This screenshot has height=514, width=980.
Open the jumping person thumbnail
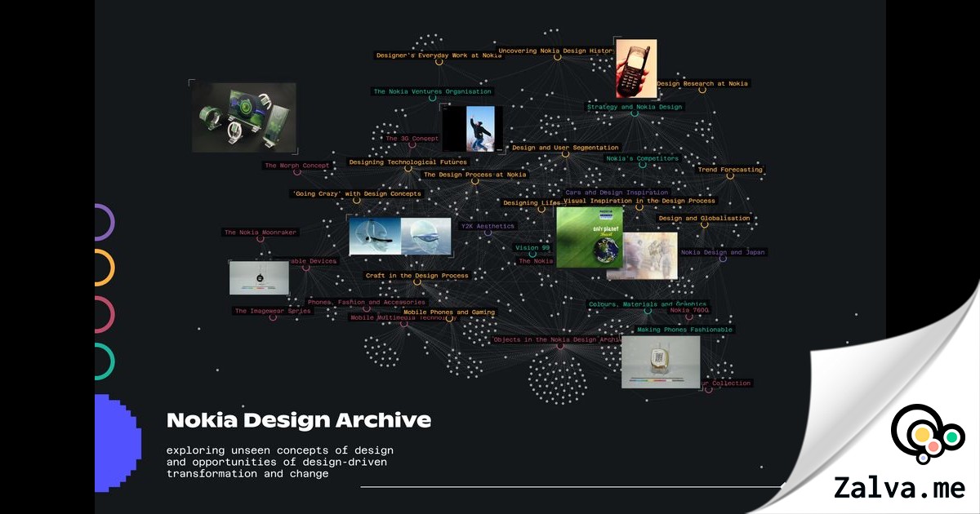[473, 129]
